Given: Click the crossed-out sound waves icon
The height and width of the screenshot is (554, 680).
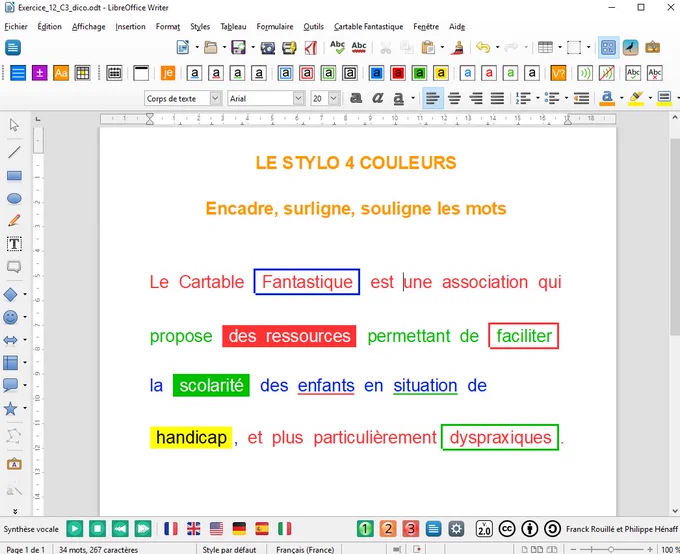Looking at the screenshot, I should coord(606,73).
